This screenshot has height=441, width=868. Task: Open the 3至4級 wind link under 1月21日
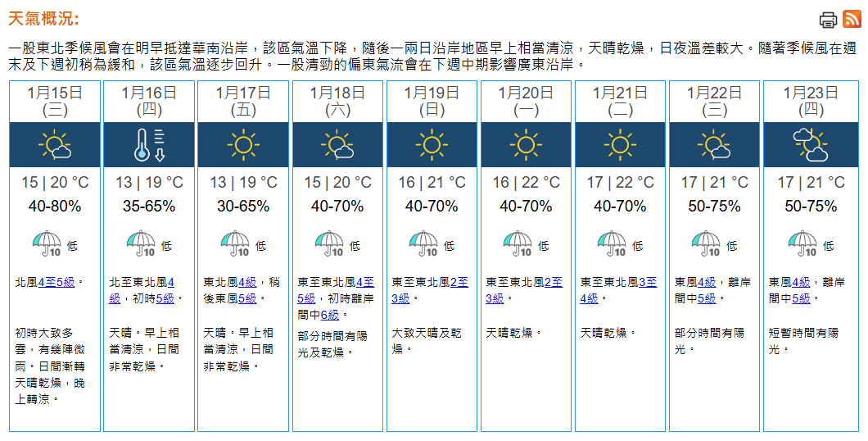(648, 282)
